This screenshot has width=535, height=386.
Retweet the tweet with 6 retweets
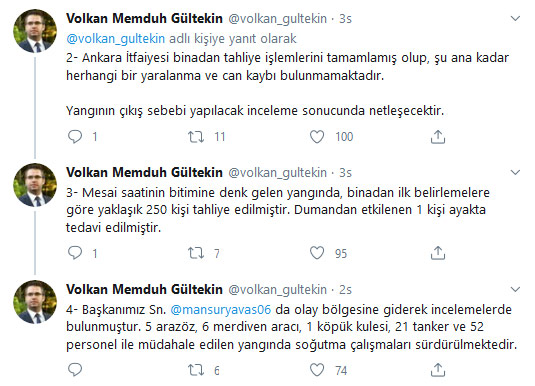[x=196, y=370]
